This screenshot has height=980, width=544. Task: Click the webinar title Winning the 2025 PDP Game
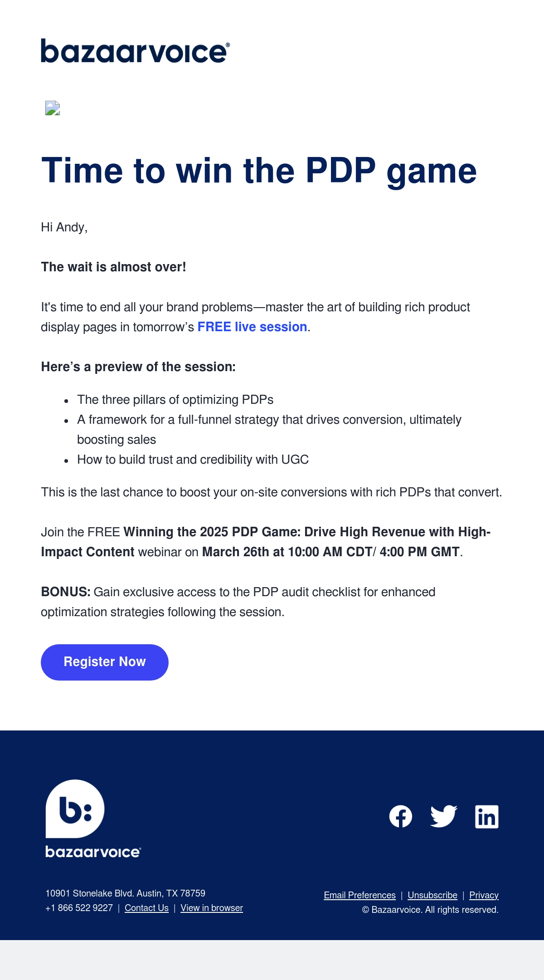[266, 542]
